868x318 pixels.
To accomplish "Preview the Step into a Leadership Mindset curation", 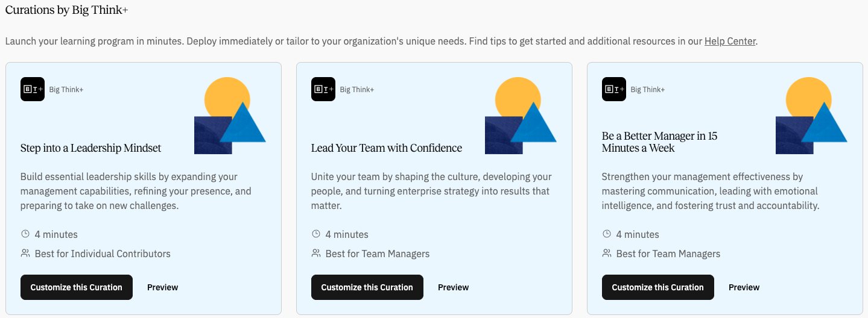I will coord(163,287).
